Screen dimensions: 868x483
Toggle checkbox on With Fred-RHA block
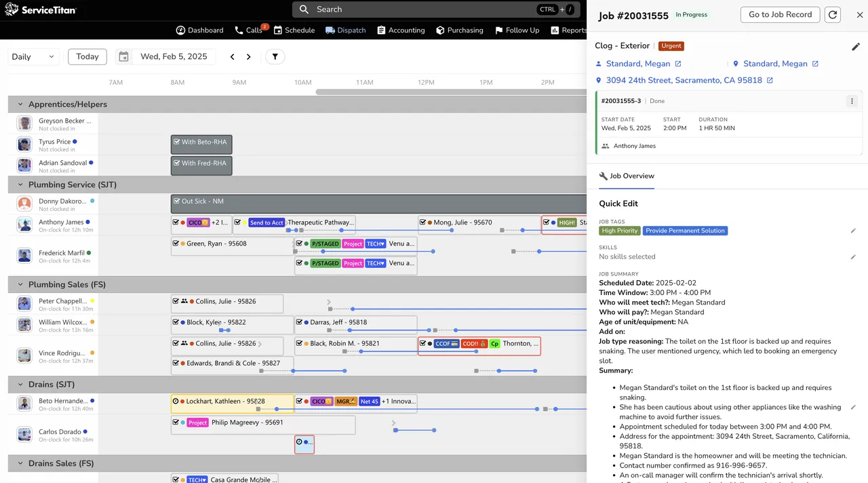pyautogui.click(x=177, y=163)
